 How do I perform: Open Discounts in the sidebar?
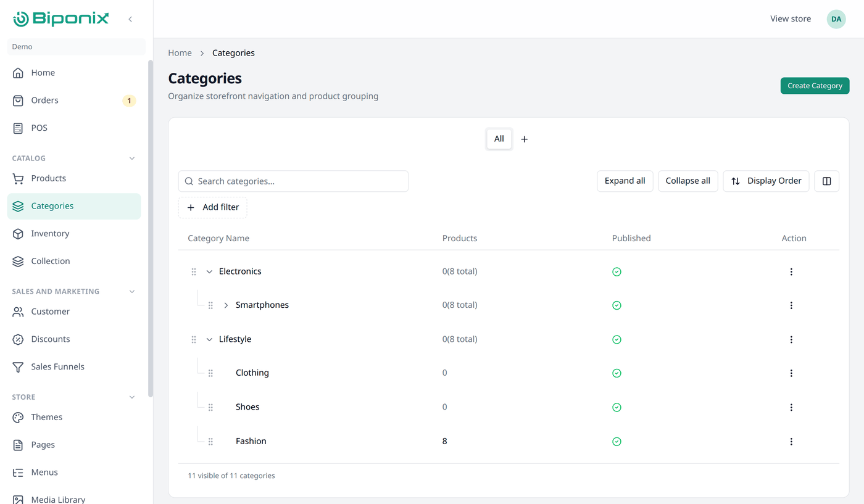pyautogui.click(x=74, y=339)
